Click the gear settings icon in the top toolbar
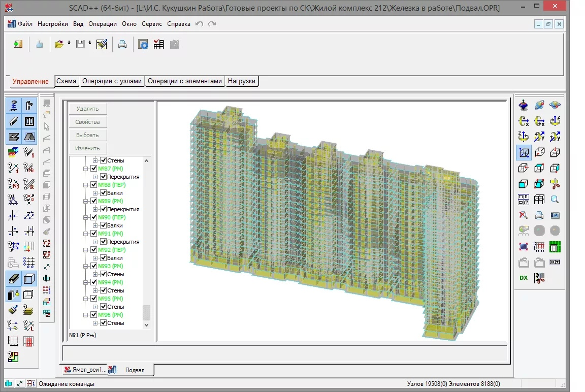The image size is (585, 392). 144,44
